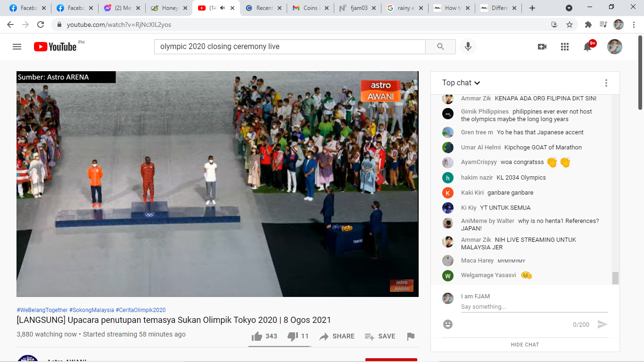Viewport: 644px width, 362px height.
Task: Open the account avatar menu in YouTube header
Action: tap(615, 47)
